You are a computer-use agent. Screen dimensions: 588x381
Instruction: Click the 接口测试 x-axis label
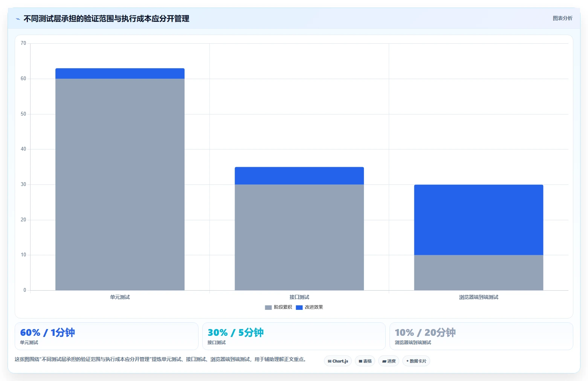point(299,297)
